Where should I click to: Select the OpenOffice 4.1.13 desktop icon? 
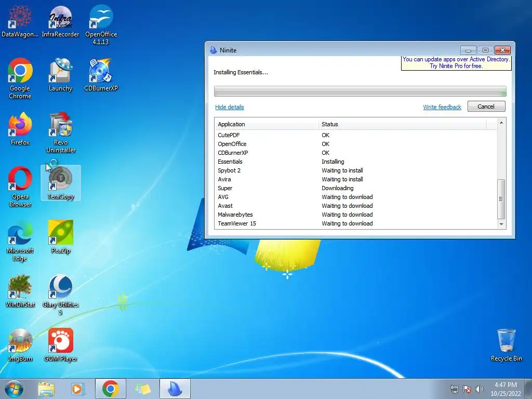tap(101, 24)
